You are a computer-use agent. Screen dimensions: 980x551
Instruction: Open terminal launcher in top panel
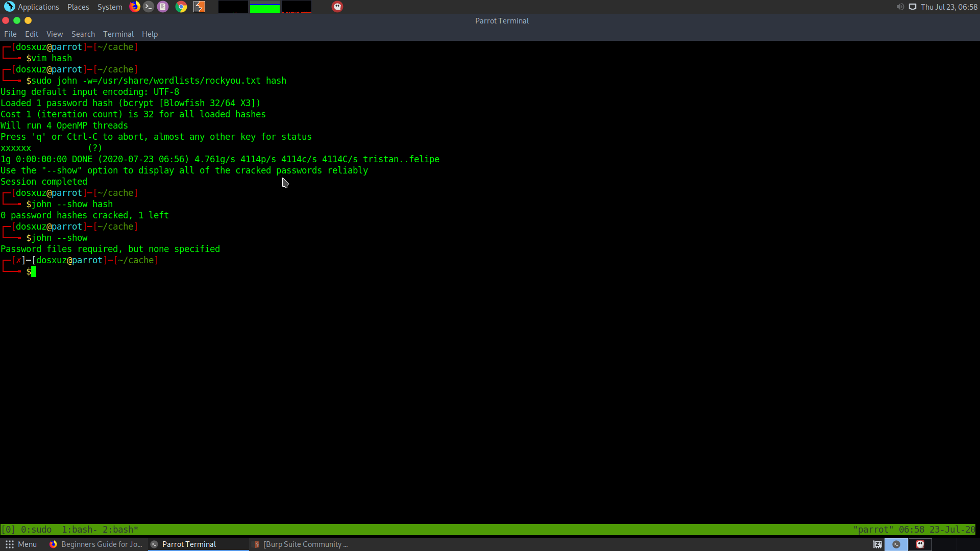pos(149,7)
